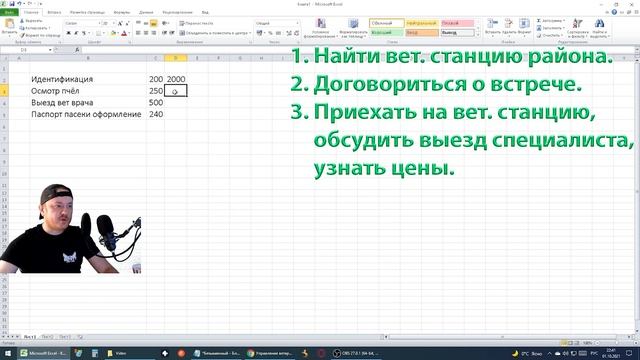Open Conditional Formatting menu
Viewport: 640px width, 360px height.
click(x=321, y=28)
